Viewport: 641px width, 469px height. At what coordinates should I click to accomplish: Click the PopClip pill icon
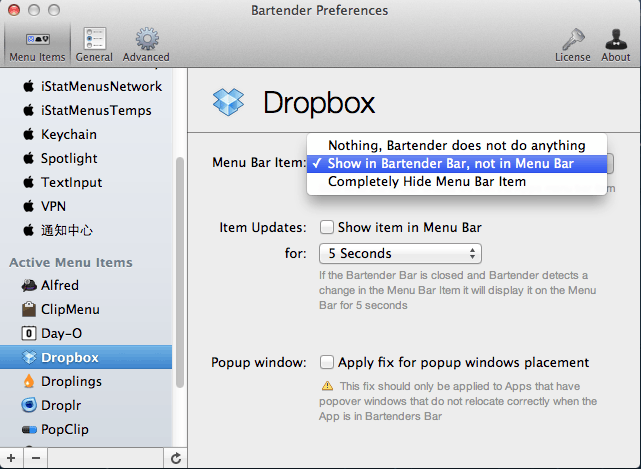[29, 429]
